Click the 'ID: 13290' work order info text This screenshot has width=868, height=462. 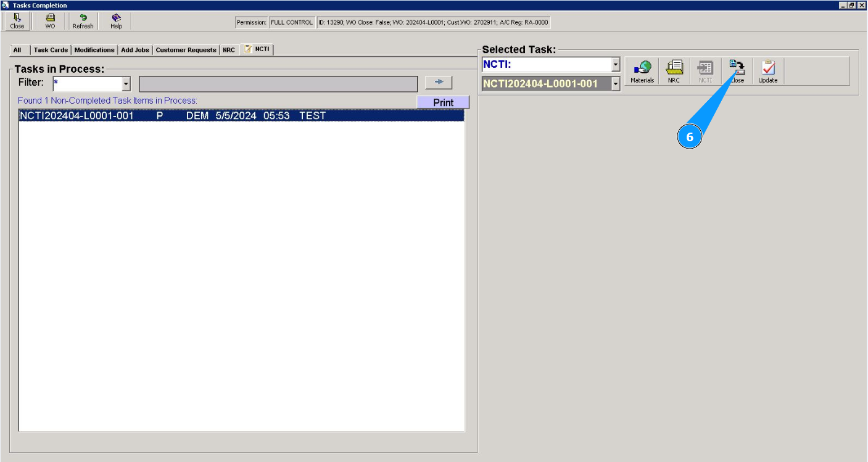click(x=432, y=22)
